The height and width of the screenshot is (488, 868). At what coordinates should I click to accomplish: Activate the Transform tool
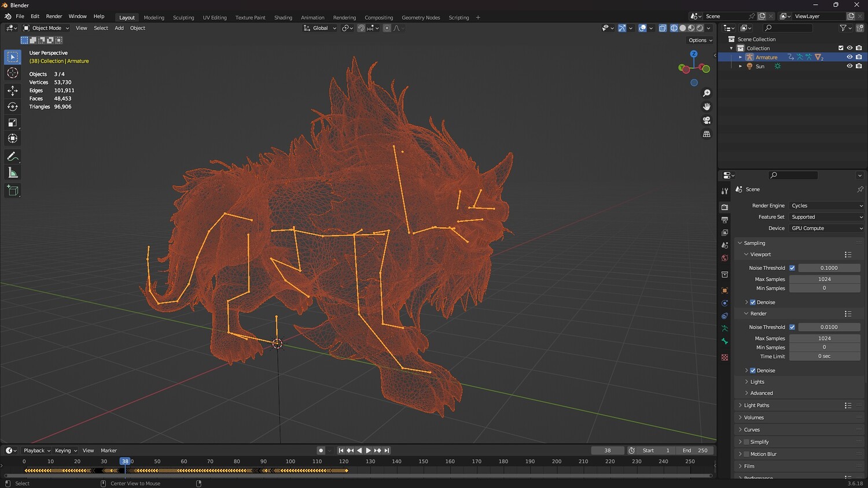pyautogui.click(x=13, y=139)
